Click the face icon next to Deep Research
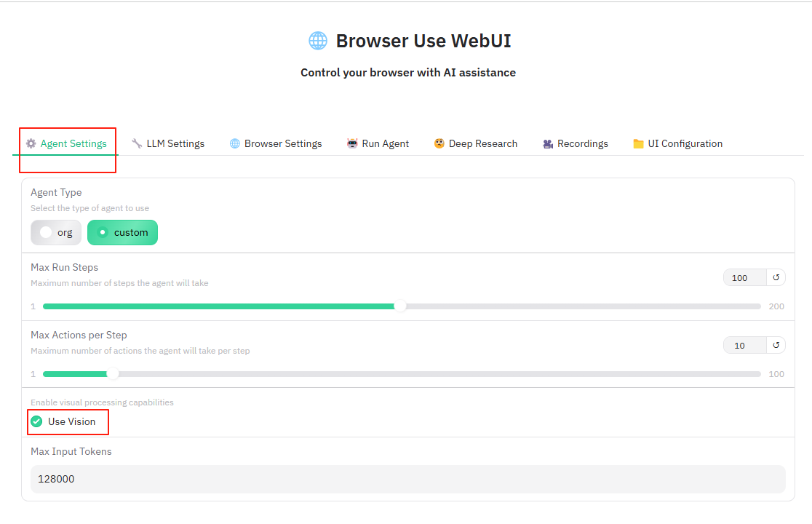This screenshot has height=524, width=812. (439, 143)
